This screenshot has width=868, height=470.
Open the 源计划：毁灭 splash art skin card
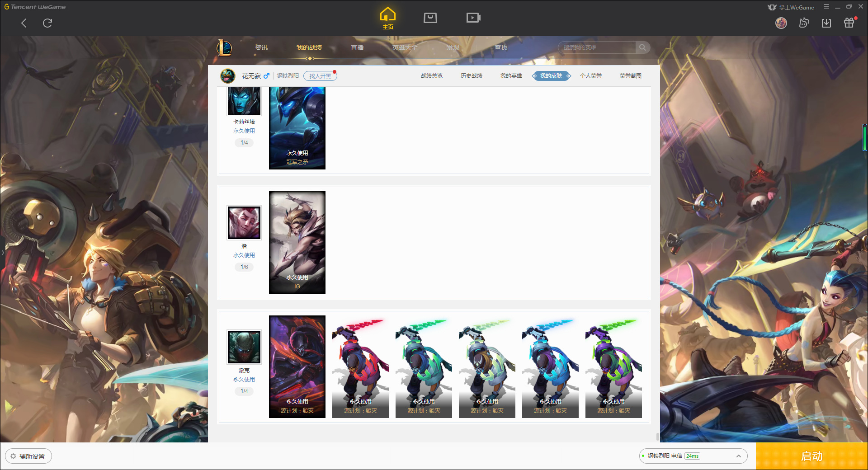click(x=297, y=367)
